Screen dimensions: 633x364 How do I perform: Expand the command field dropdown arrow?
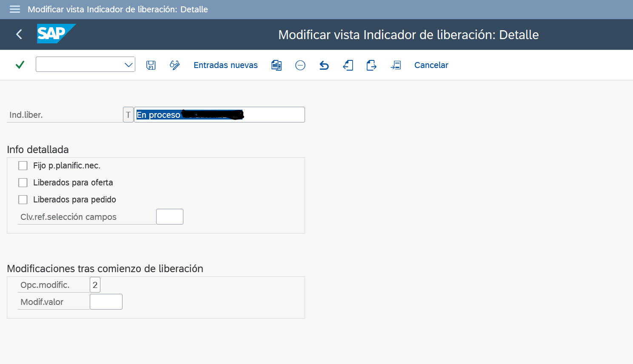click(x=128, y=65)
